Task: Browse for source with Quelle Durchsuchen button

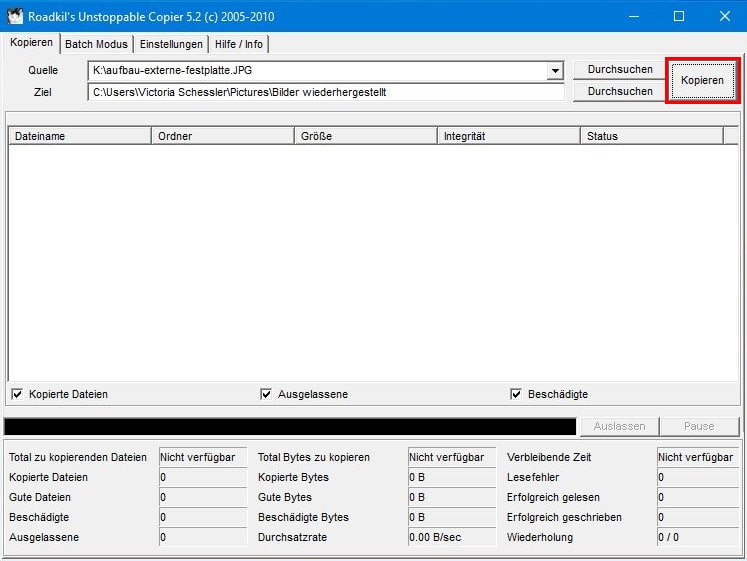Action: [620, 70]
